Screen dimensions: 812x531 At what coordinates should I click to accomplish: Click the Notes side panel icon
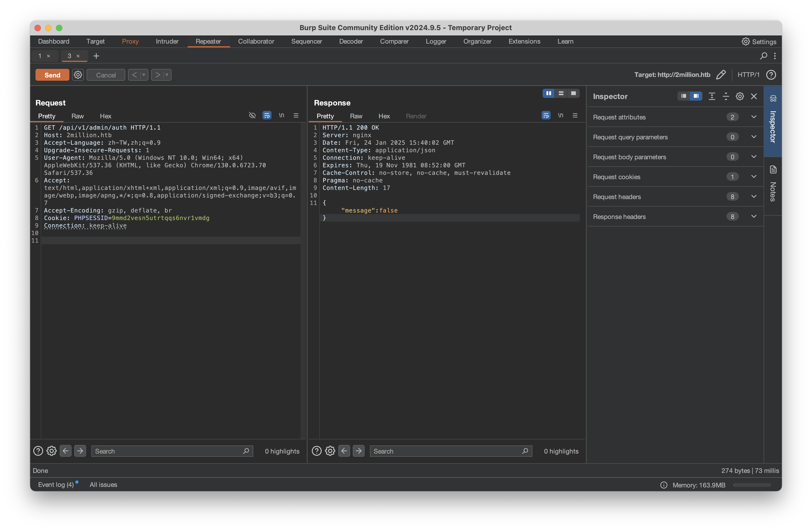click(773, 170)
